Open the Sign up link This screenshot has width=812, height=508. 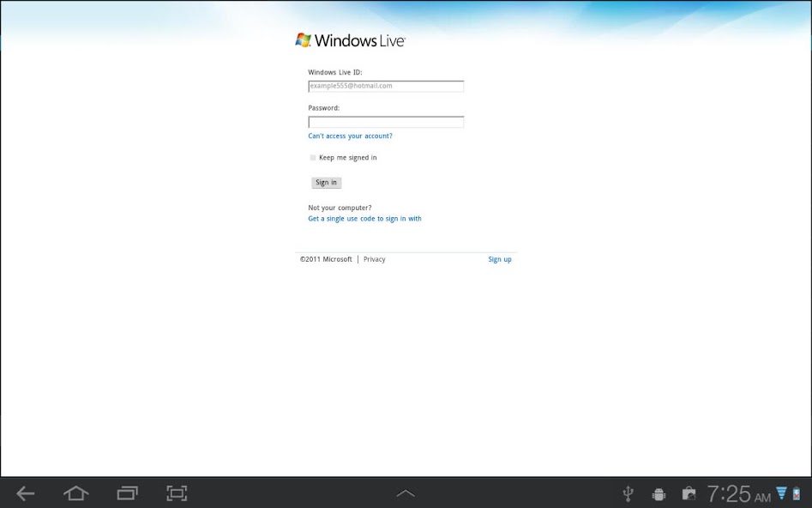(500, 258)
